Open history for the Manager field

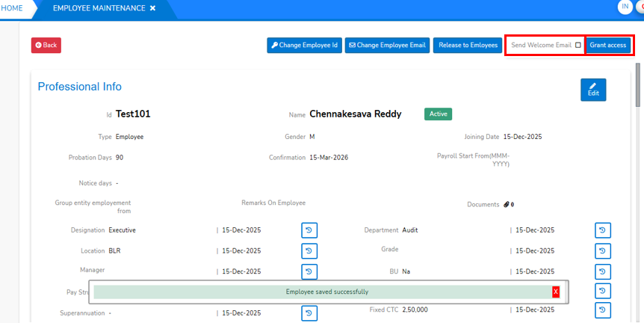pos(309,271)
